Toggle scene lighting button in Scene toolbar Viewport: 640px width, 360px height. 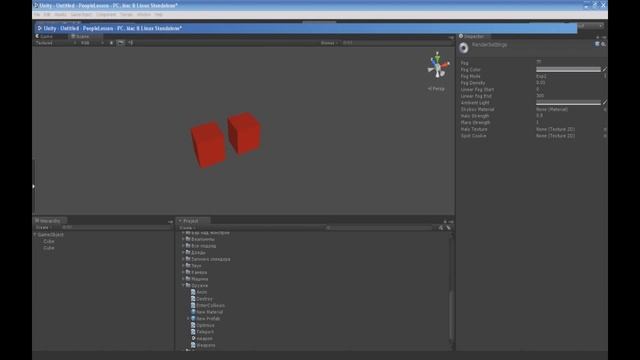(x=111, y=43)
